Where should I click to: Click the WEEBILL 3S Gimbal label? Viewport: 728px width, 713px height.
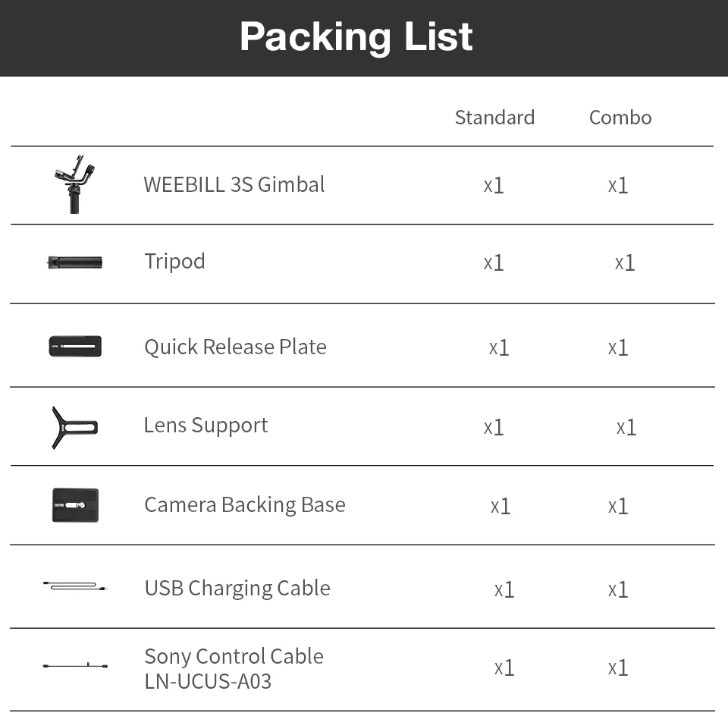(234, 184)
